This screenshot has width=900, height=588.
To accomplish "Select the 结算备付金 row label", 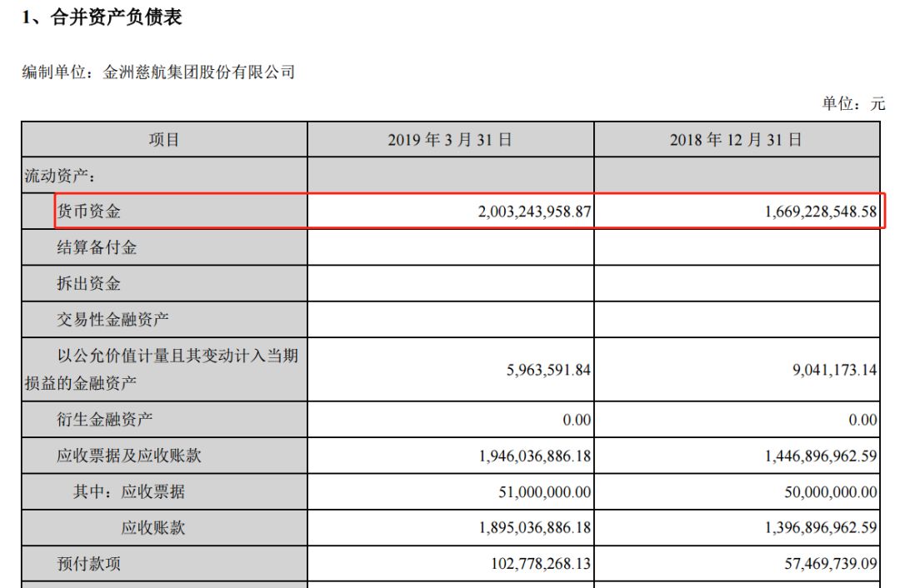I will tap(97, 248).
